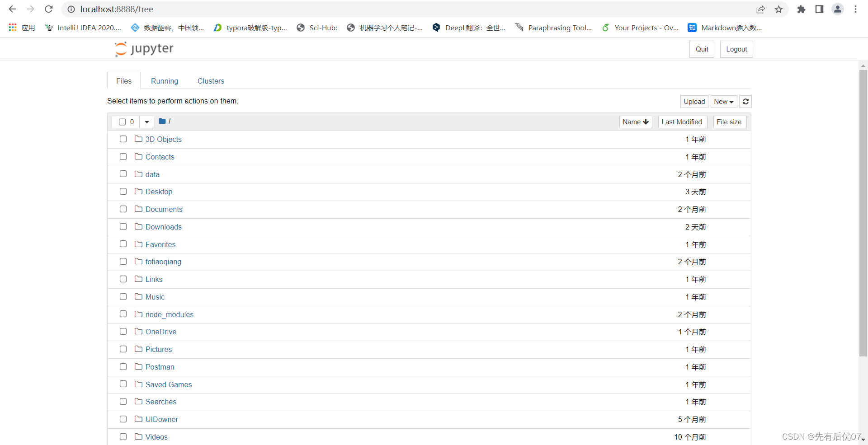The height and width of the screenshot is (445, 868).
Task: Open the 机器学习个人笔记 bookmark
Action: [385, 28]
